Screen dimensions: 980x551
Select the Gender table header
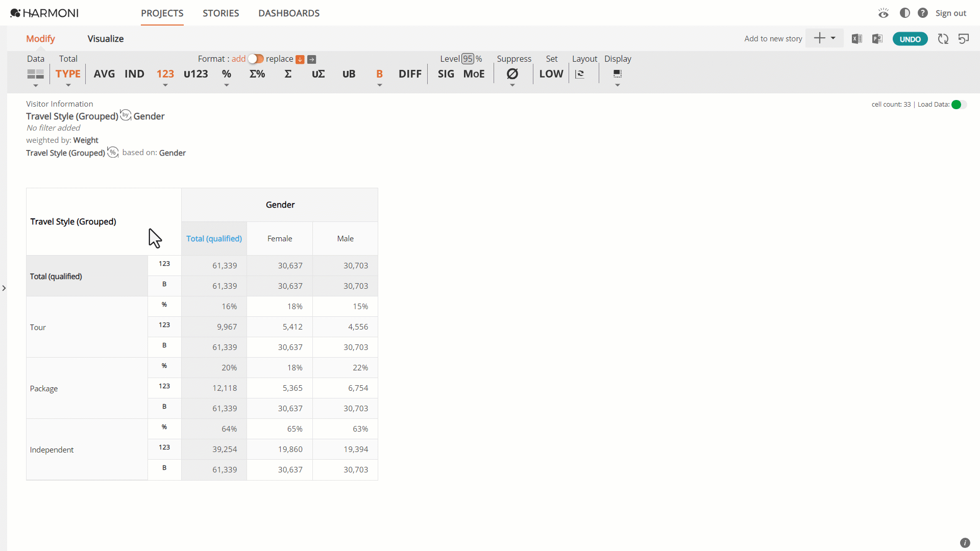[280, 205]
